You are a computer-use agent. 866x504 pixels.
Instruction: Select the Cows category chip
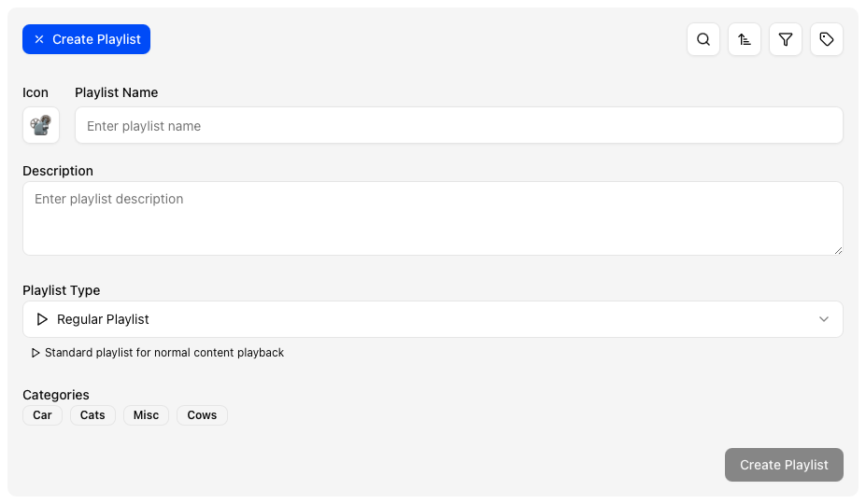(x=202, y=415)
